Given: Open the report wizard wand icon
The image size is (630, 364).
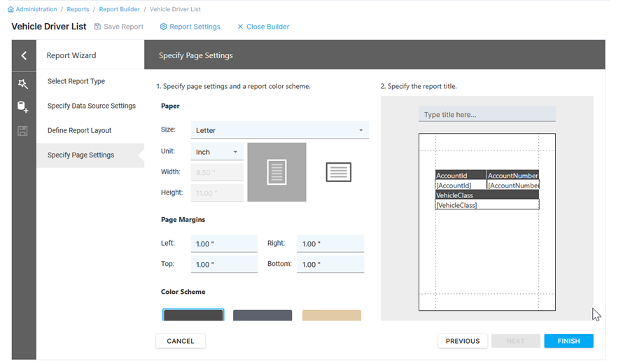Looking at the screenshot, I should (23, 84).
